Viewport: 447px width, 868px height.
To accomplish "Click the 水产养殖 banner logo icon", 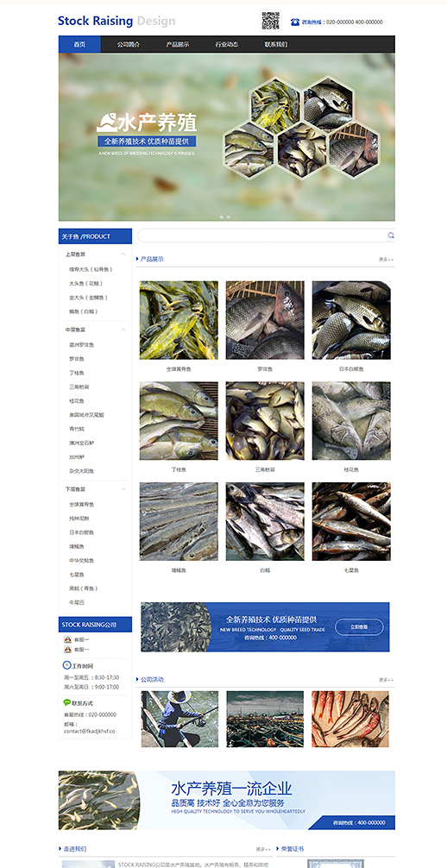I will pos(108,123).
